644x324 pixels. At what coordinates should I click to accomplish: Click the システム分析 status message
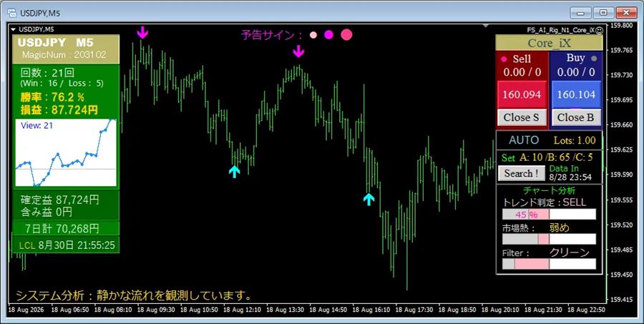pos(134,295)
